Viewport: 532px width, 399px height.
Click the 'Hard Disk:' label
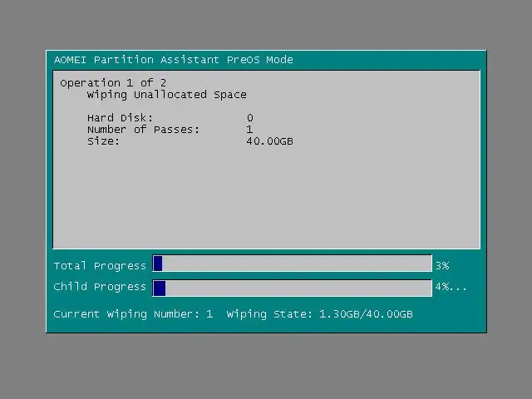(120, 118)
